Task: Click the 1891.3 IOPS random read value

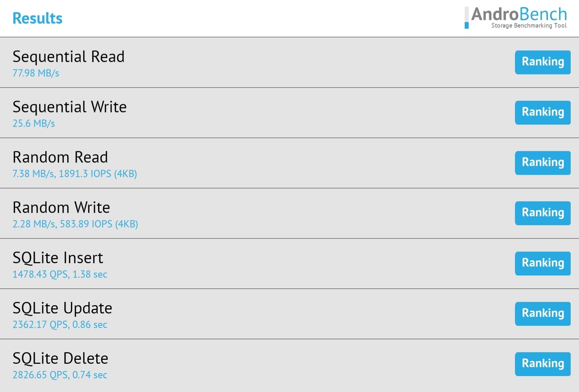Action: coord(85,174)
